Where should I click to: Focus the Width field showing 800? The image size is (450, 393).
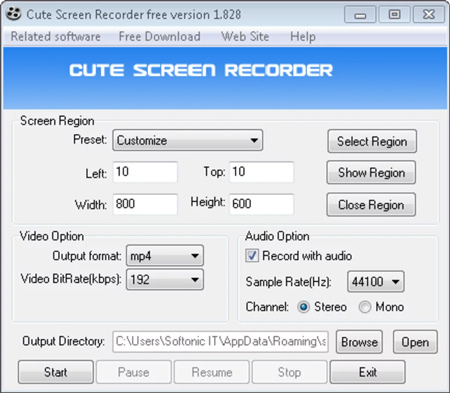click(x=145, y=204)
